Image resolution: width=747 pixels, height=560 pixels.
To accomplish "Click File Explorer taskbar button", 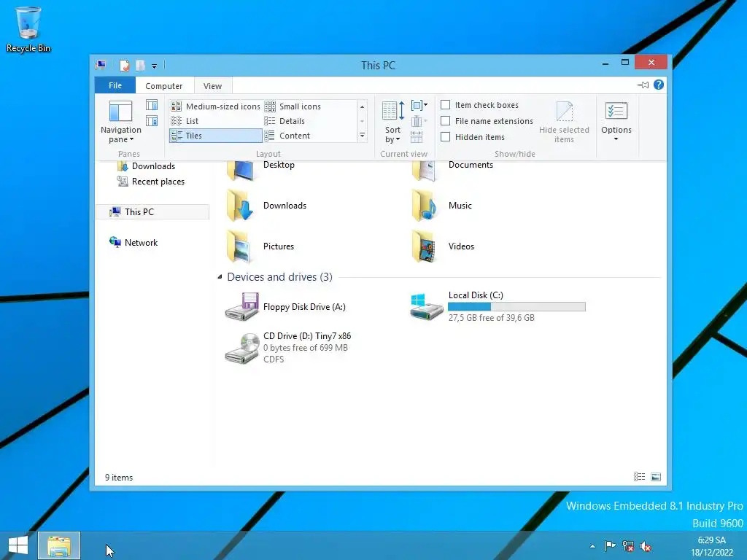I will pyautogui.click(x=59, y=545).
